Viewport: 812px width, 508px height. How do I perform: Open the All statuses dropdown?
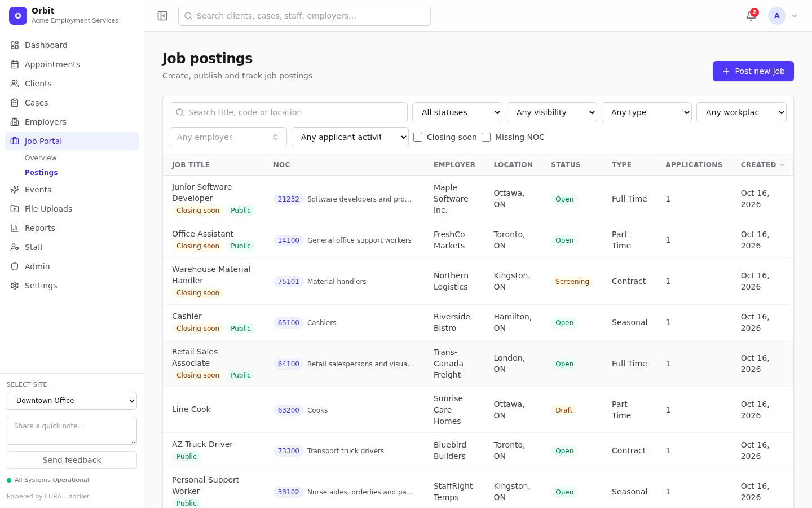[457, 112]
